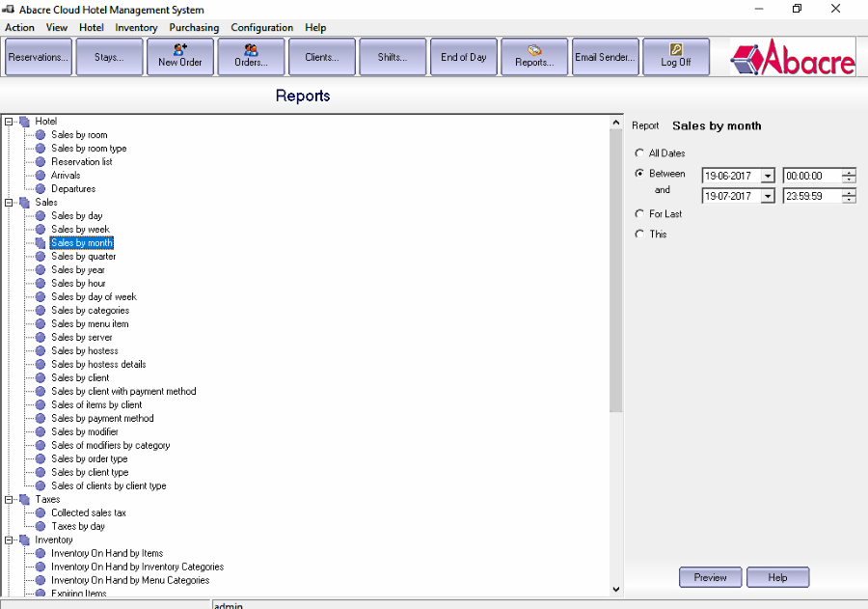
Task: Open the Reservations toolbar button
Action: [x=39, y=57]
